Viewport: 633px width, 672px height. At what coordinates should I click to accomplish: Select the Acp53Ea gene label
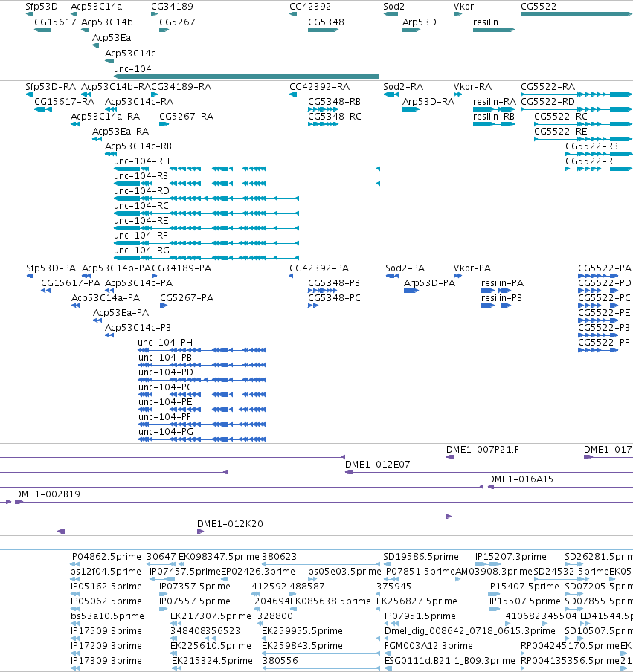tap(112, 38)
